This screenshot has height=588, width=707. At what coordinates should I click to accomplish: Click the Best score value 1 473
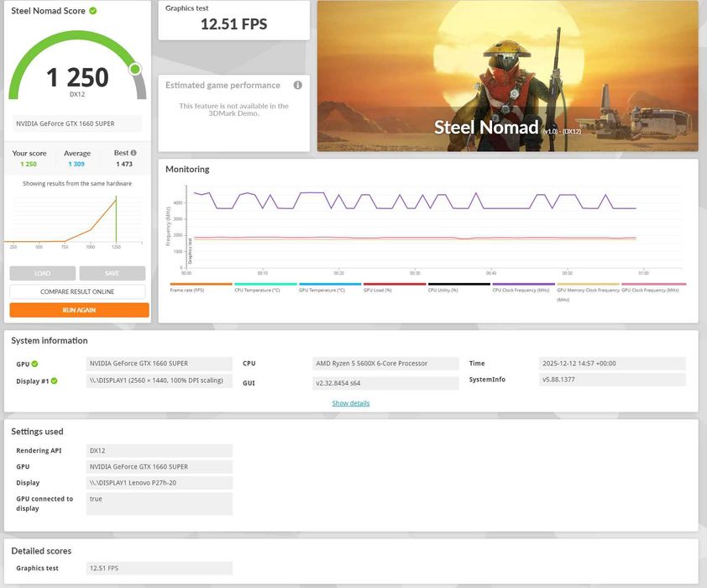(x=124, y=164)
